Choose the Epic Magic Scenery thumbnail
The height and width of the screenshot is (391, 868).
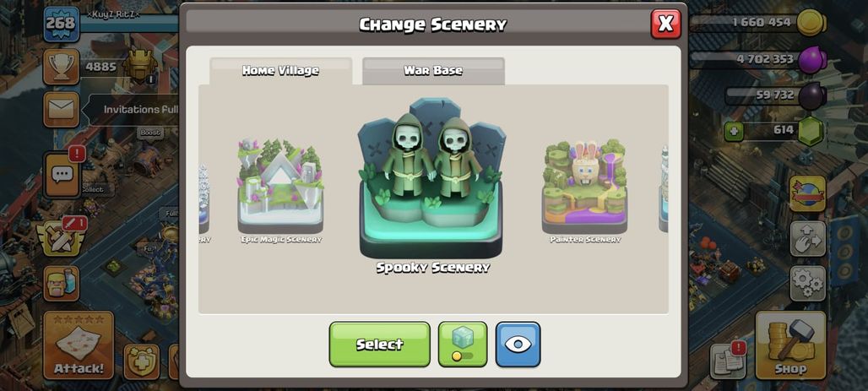click(280, 186)
